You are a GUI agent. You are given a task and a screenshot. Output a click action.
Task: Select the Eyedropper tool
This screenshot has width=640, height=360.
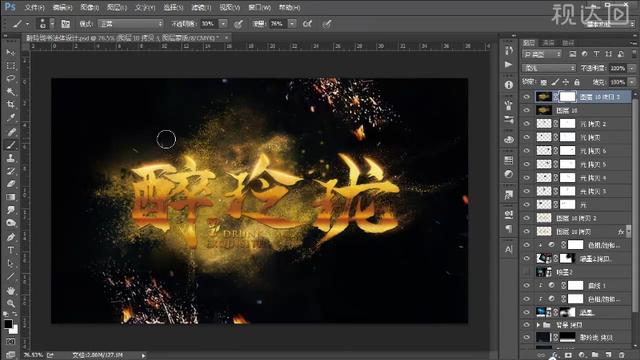click(11, 118)
